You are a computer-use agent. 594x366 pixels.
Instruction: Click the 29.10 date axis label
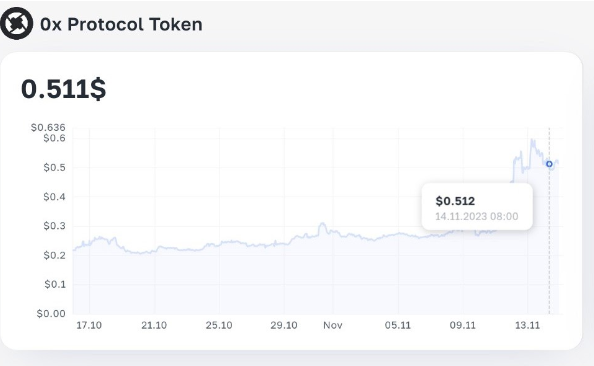(284, 325)
